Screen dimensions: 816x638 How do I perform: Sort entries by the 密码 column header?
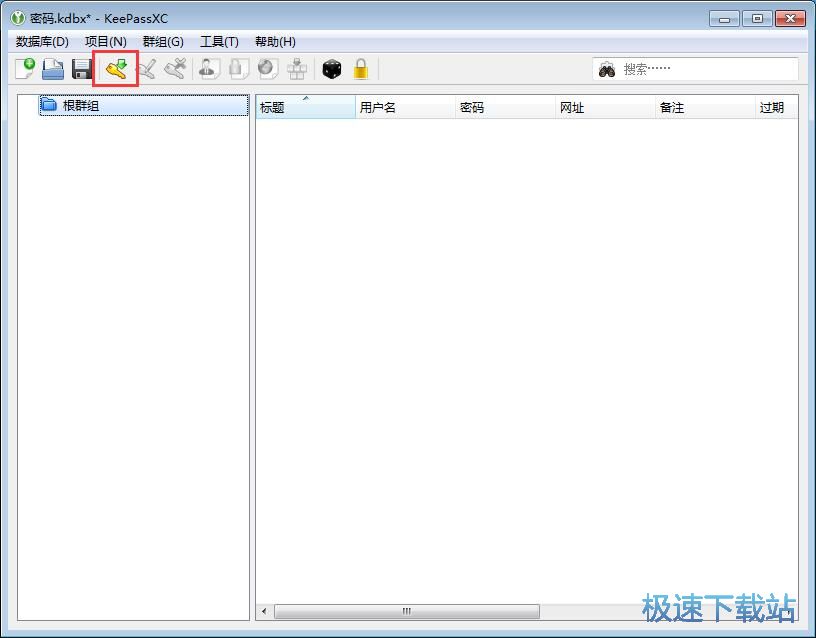click(x=505, y=107)
